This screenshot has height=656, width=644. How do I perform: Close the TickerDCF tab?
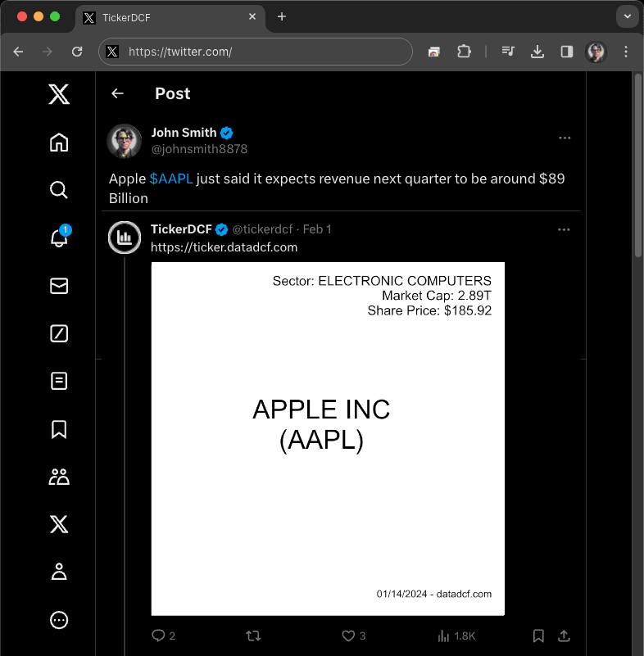[252, 16]
